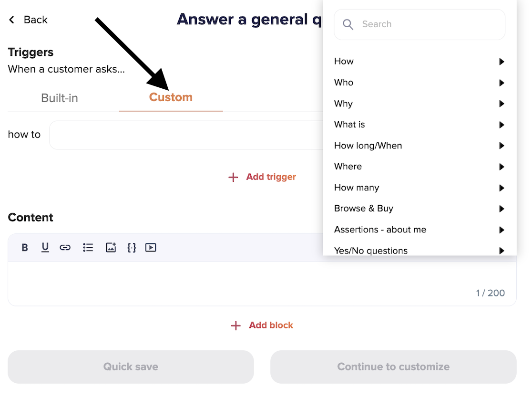Insert a variable with curly braces icon

click(132, 248)
